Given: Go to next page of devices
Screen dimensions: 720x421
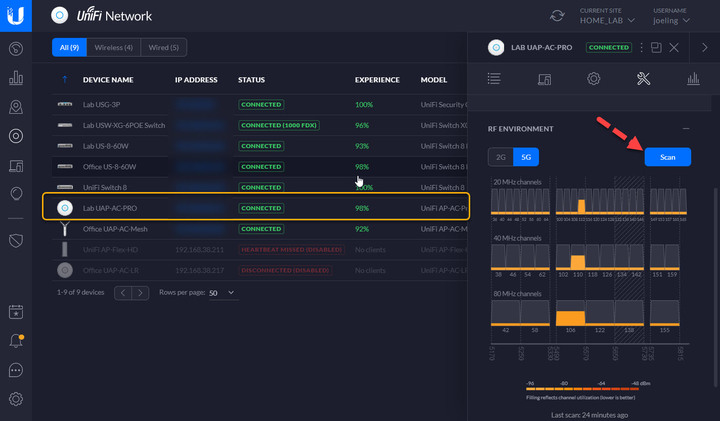Looking at the screenshot, I should coord(140,292).
